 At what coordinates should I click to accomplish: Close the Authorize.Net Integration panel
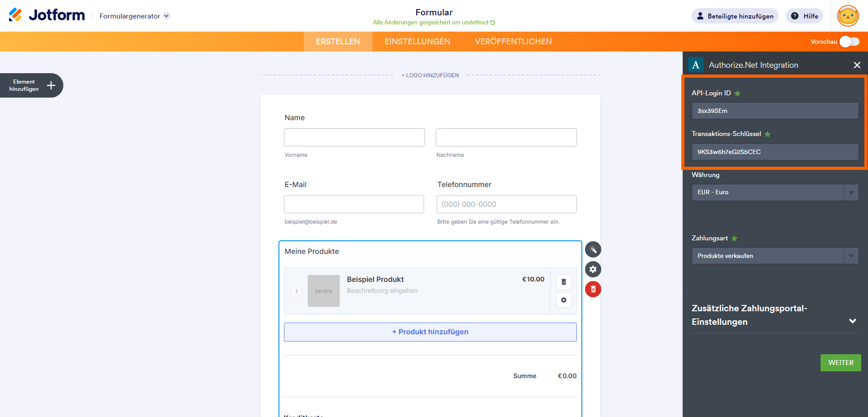pos(857,65)
